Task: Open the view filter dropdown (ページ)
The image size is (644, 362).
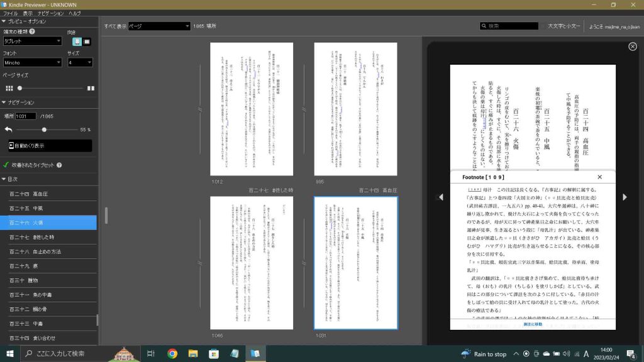Action: pos(159,26)
